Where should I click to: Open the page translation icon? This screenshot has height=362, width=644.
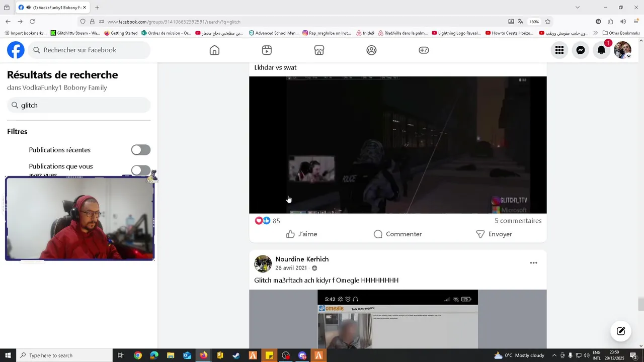(520, 22)
